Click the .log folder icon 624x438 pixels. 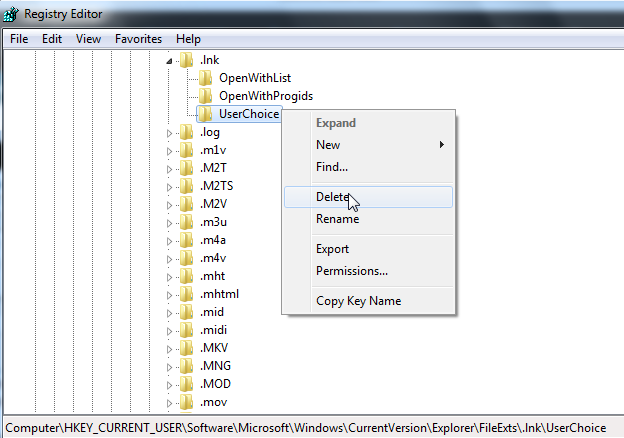186,132
